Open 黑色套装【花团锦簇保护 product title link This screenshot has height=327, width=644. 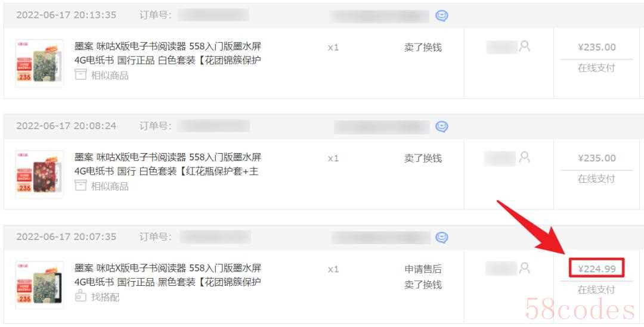pyautogui.click(x=168, y=275)
